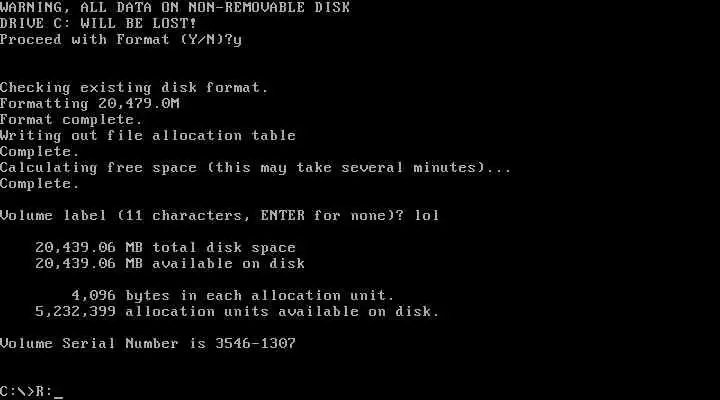Screen dimensions: 720x400
Task: Click '4,096 bytes in each allocation unit' line
Action: (x=233, y=296)
